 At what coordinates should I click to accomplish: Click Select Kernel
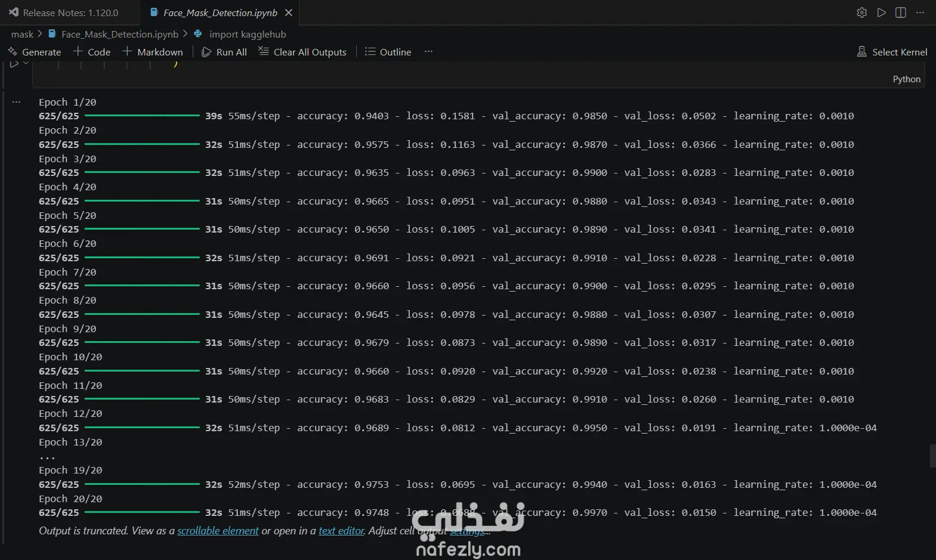click(x=892, y=52)
